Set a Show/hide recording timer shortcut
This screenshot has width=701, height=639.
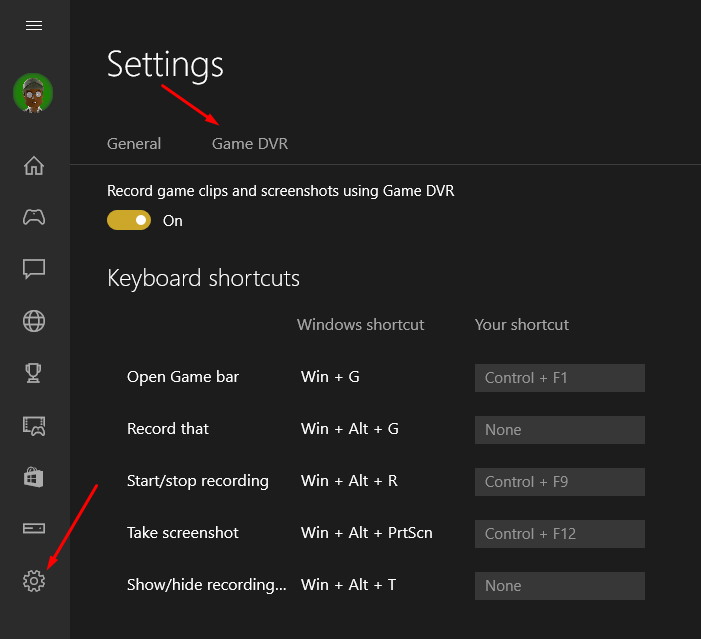(560, 585)
